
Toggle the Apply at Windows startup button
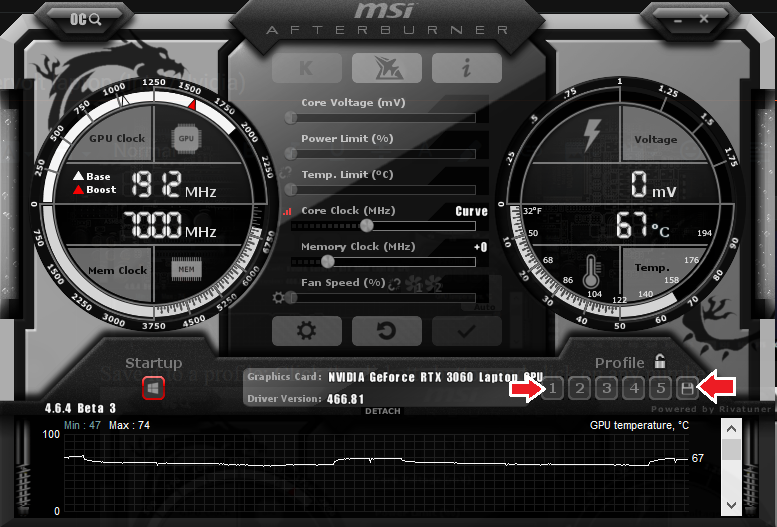(153, 388)
